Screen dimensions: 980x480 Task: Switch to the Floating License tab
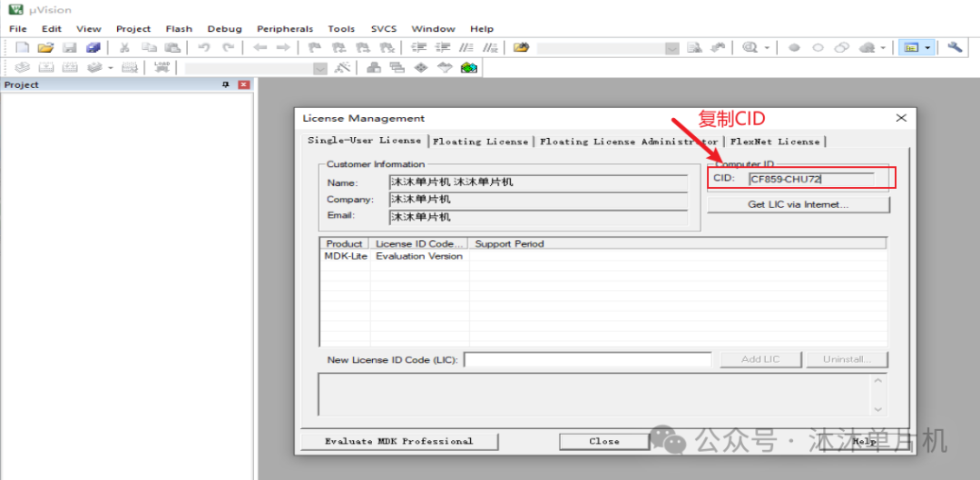[x=481, y=142]
